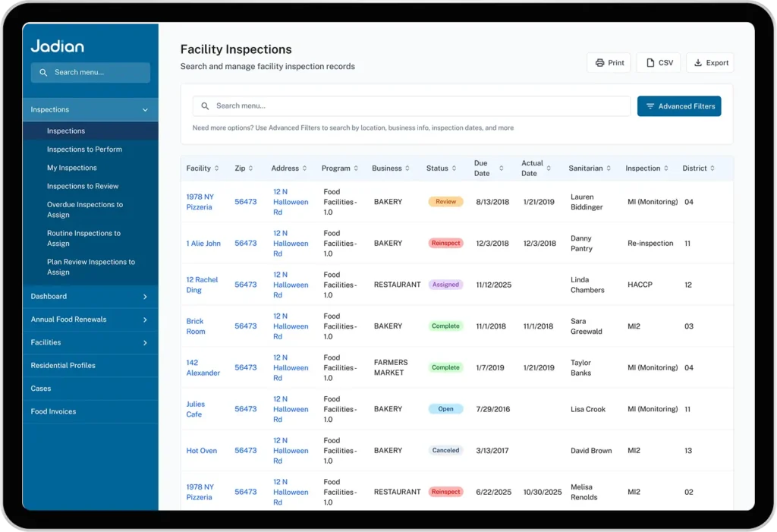Click the printer icon on Print button
The width and height of the screenshot is (777, 532).
pos(599,63)
